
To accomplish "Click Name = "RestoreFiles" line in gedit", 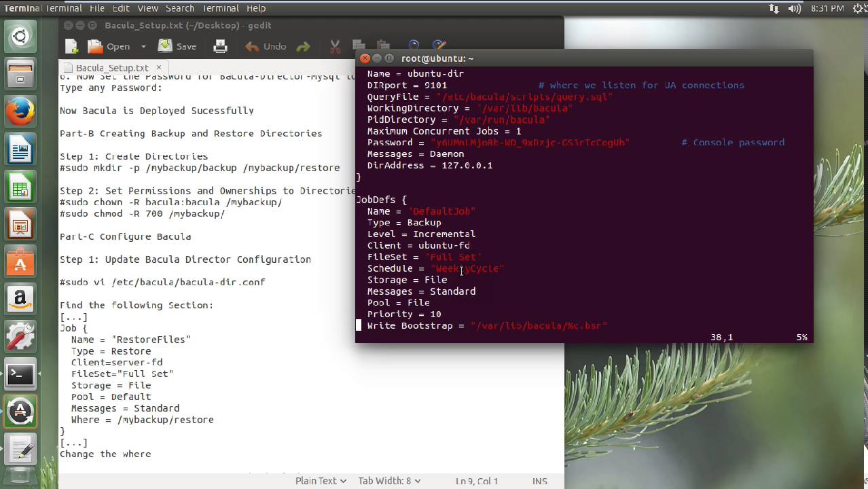I will [x=131, y=340].
